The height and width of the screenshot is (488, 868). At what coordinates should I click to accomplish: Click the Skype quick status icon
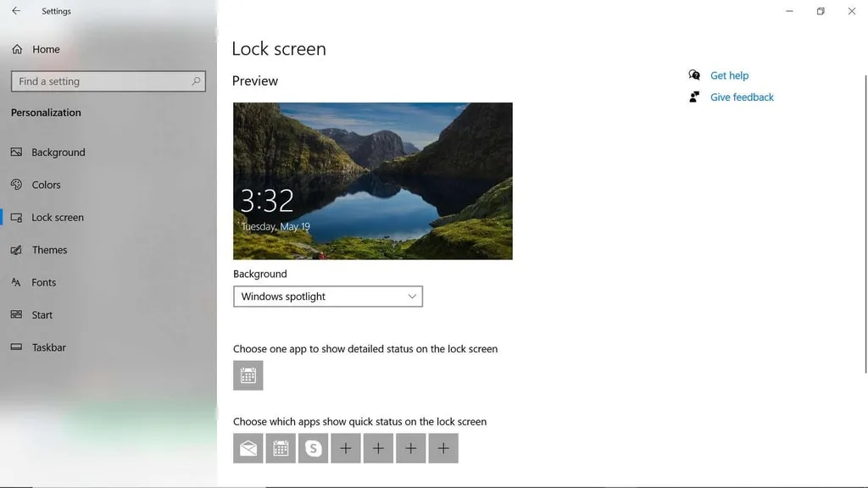pyautogui.click(x=313, y=448)
